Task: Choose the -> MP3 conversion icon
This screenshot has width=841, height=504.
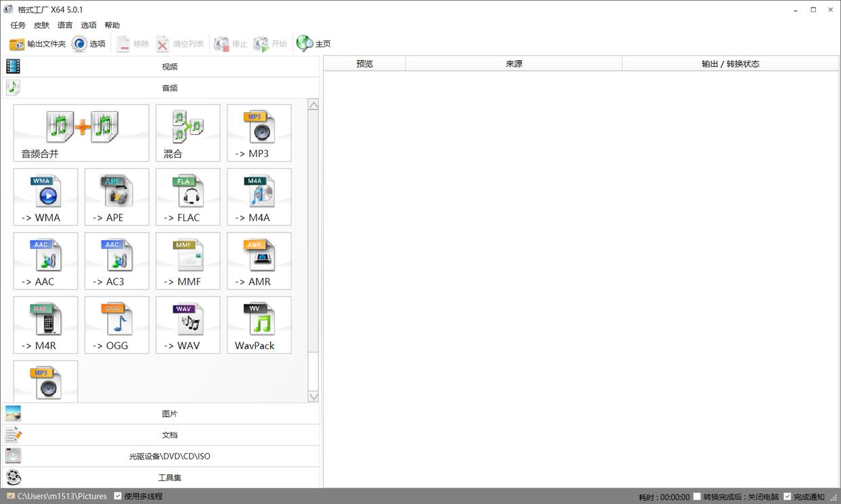Action: click(259, 133)
